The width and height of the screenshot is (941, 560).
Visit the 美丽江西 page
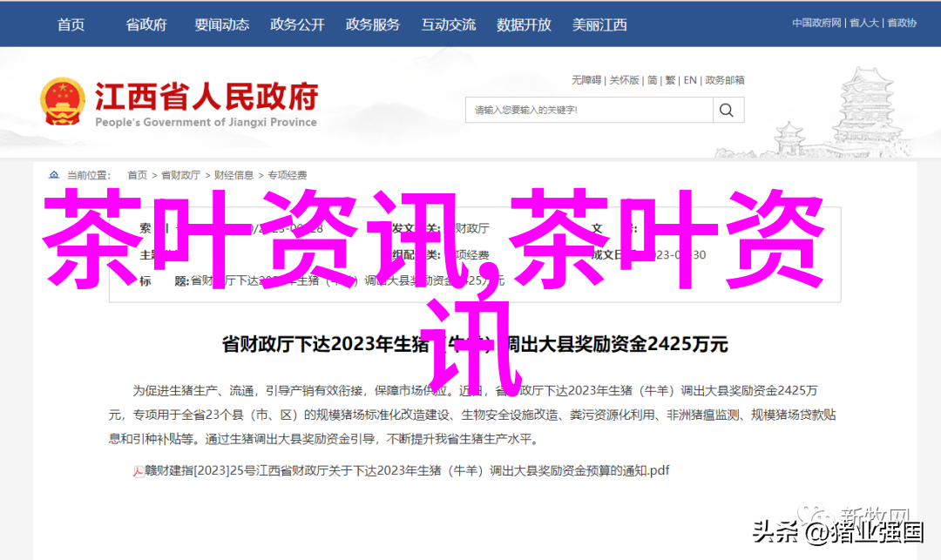click(599, 24)
